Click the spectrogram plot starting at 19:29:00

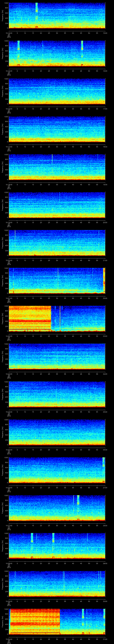[57, 584]
